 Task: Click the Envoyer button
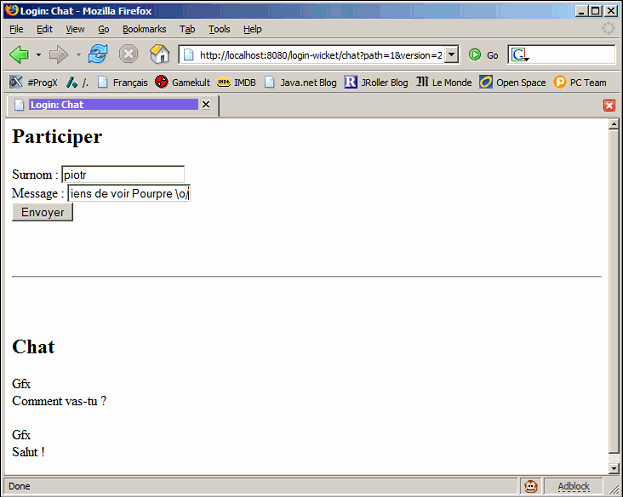[43, 212]
